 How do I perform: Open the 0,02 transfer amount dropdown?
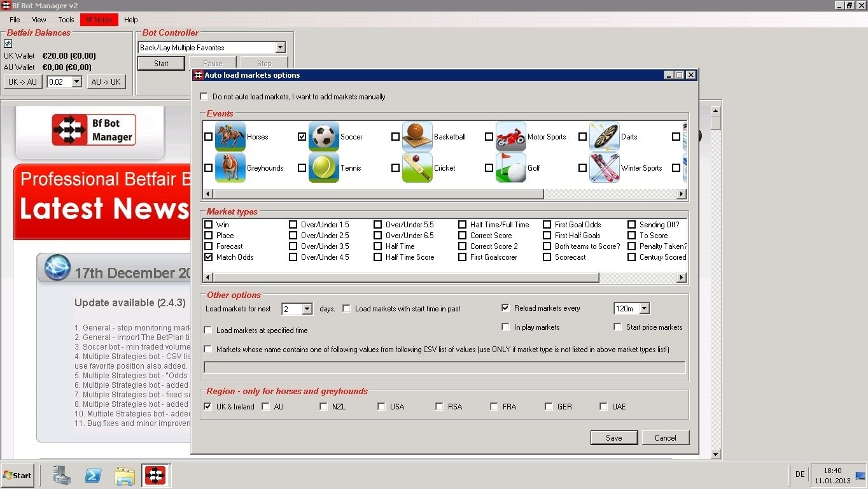(x=76, y=82)
